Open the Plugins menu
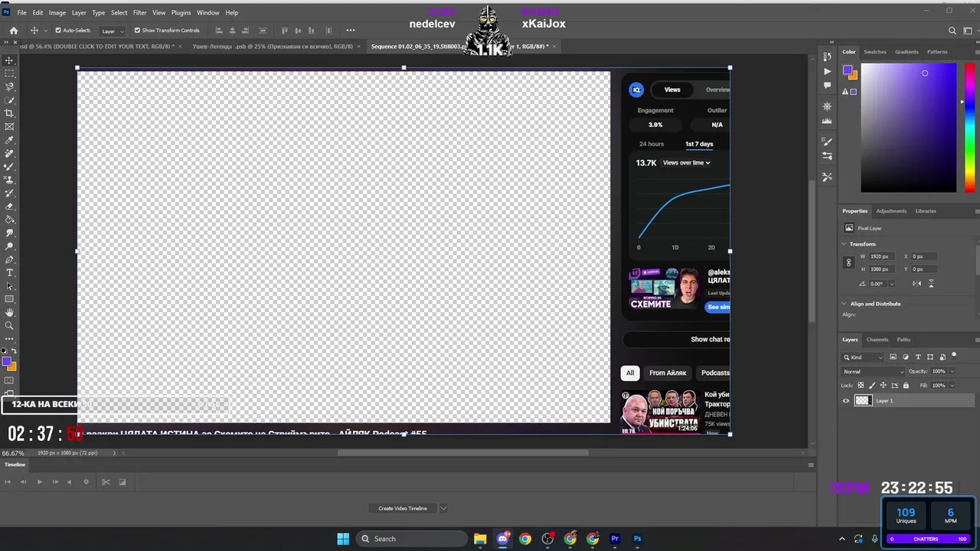This screenshot has width=980, height=551. [181, 12]
